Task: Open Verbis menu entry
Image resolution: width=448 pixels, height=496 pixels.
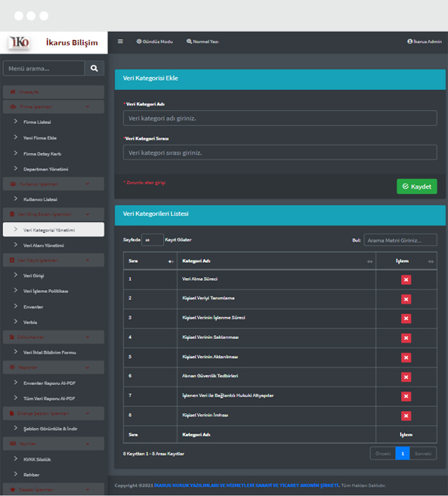Action: (x=30, y=322)
